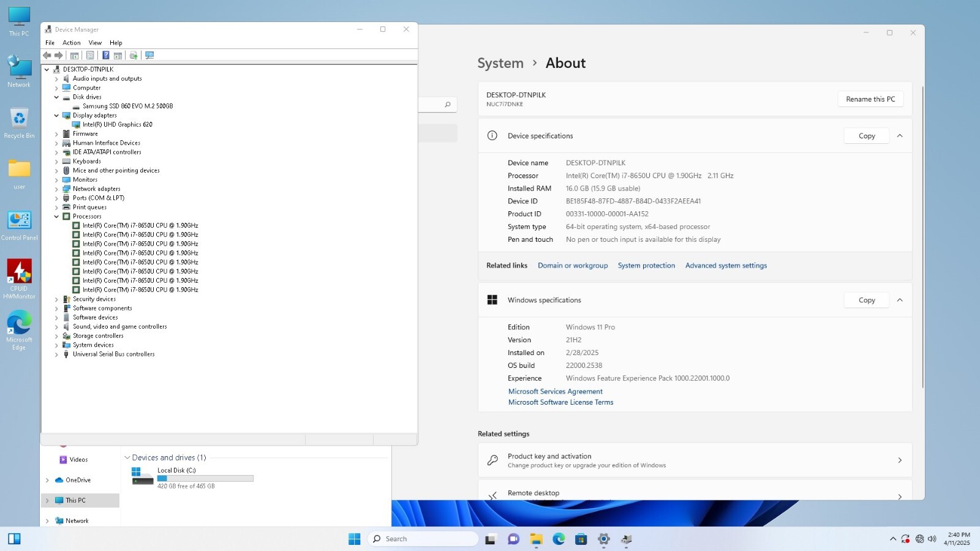Select Network in File Explorer sidebar
The width and height of the screenshot is (980, 551).
[x=77, y=521]
